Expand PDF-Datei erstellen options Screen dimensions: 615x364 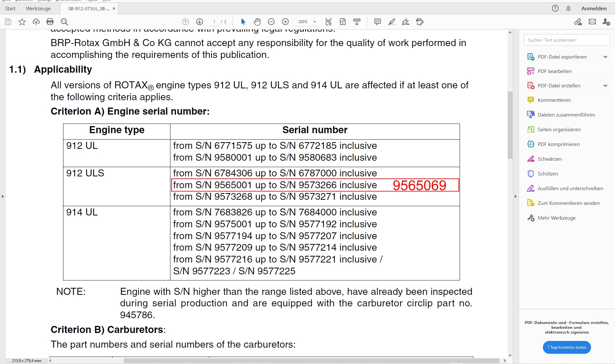pyautogui.click(x=605, y=85)
